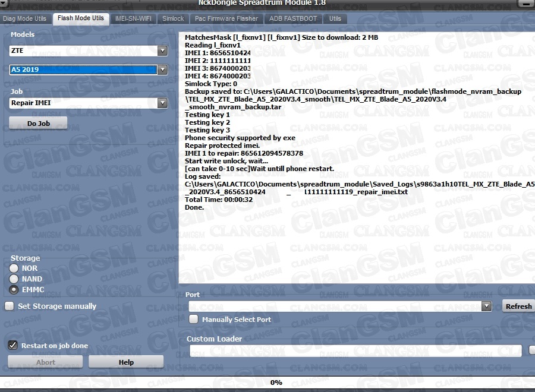The image size is (535, 392).
Task: Click the 'Reading l_fixnv1' log line
Action: tap(213, 45)
